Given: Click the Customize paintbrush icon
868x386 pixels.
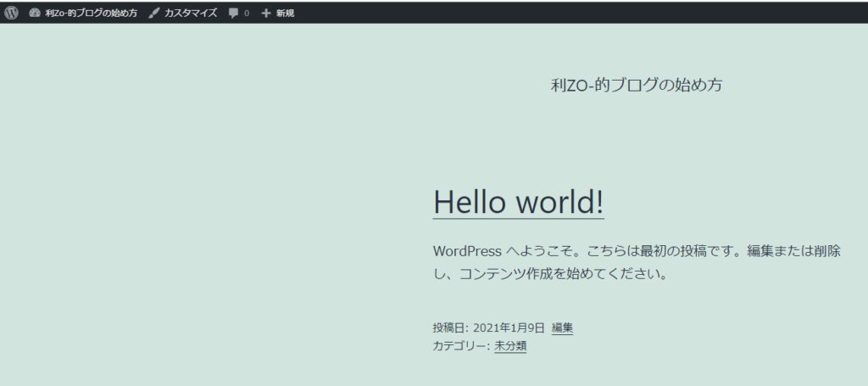Looking at the screenshot, I should pos(154,13).
